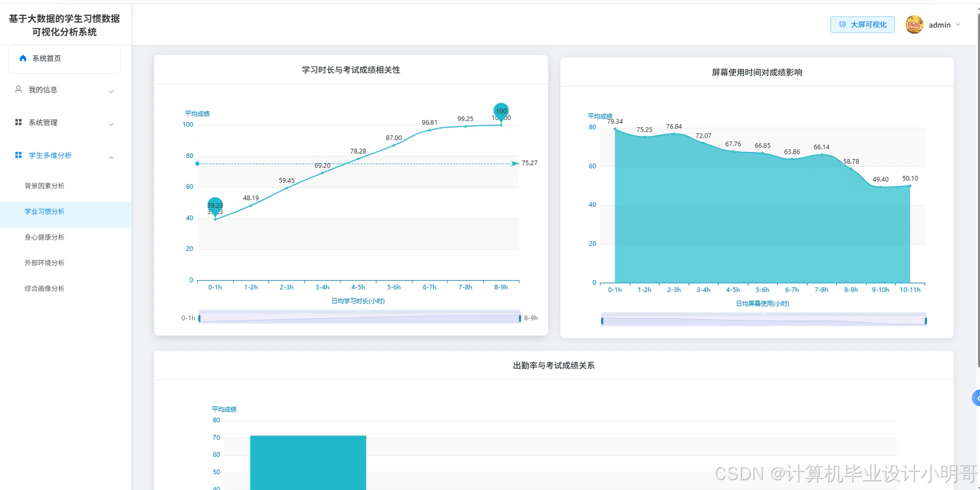980x490 pixels.
Task: Click the area chart point labeled 76.84
Action: point(674,134)
